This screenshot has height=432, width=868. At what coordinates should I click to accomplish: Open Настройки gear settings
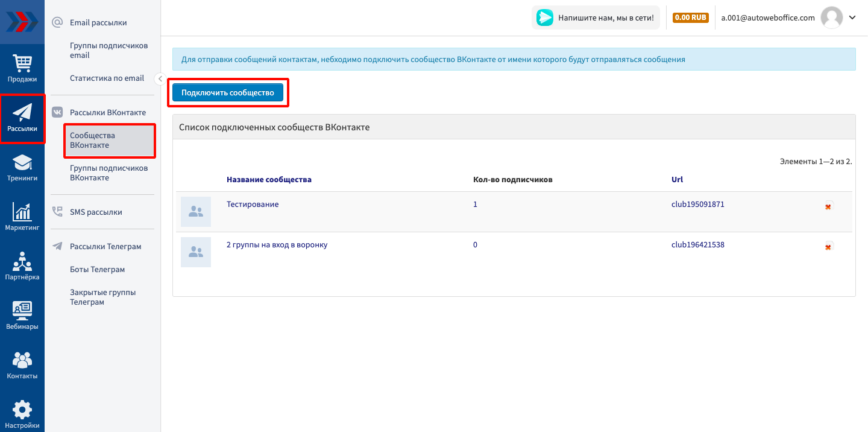tap(22, 415)
